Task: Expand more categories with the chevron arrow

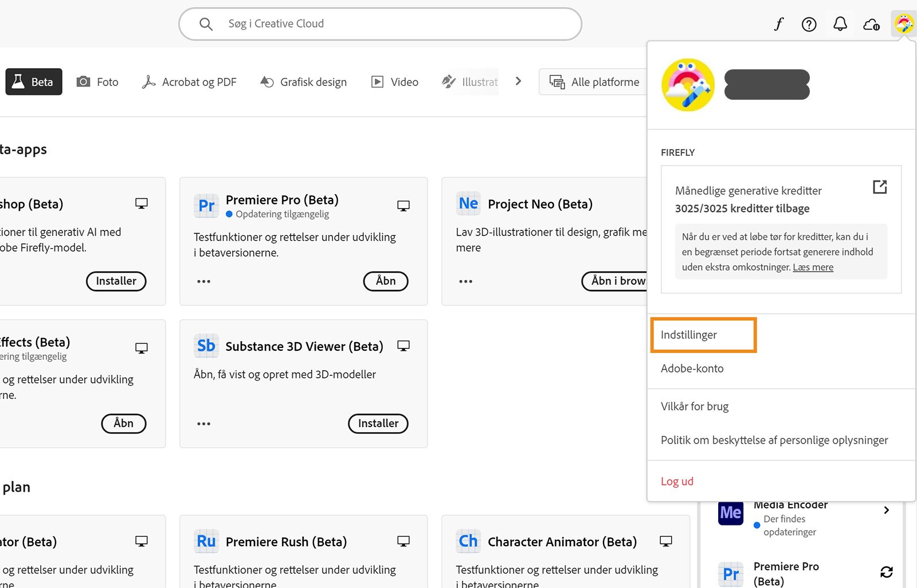Action: click(x=518, y=81)
